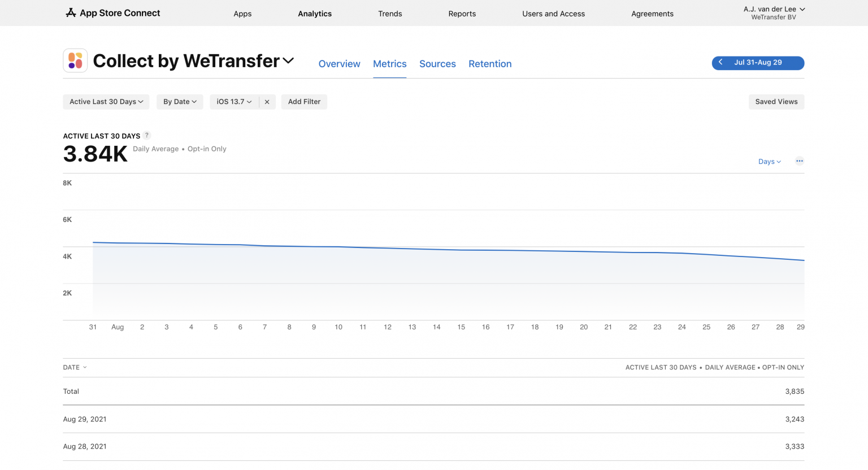Click the Collect by WeTransfer app icon
Screen dimensions: 868x470
click(75, 60)
